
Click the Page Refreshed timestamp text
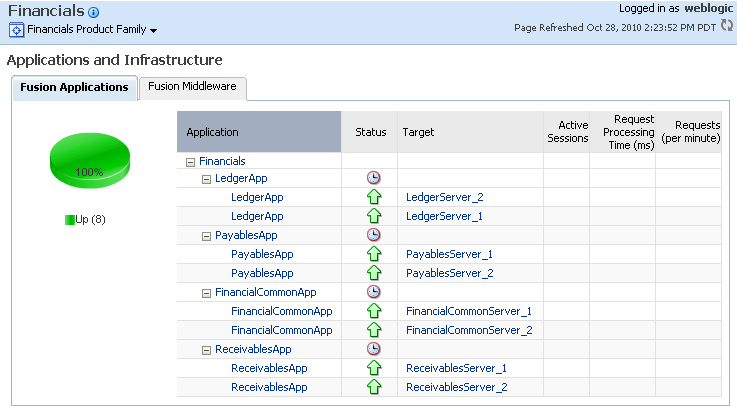tap(615, 28)
